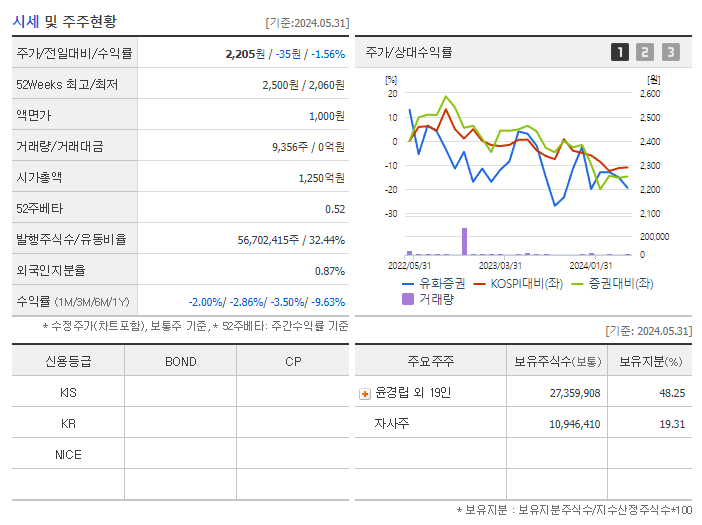Select shares value 10,946,410

575,424
